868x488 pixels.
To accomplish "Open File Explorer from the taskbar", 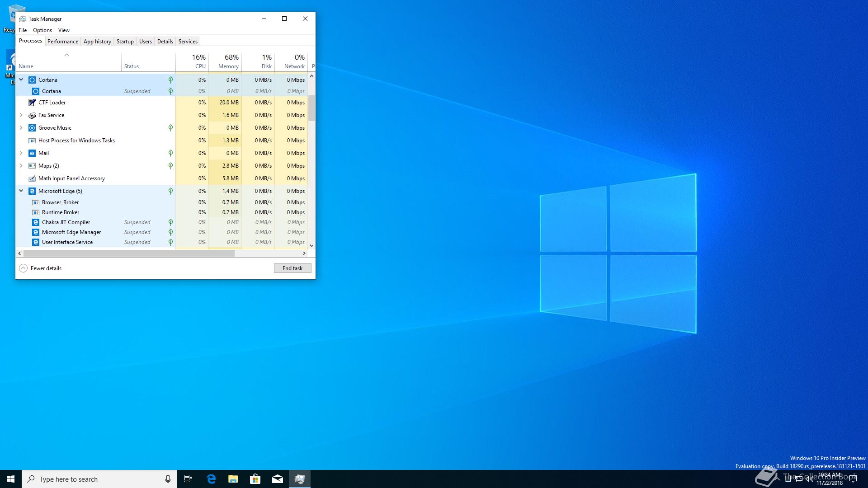I will (x=233, y=479).
